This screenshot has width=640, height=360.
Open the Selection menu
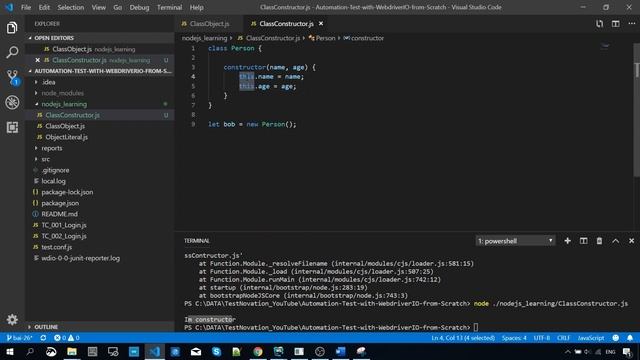click(x=71, y=7)
